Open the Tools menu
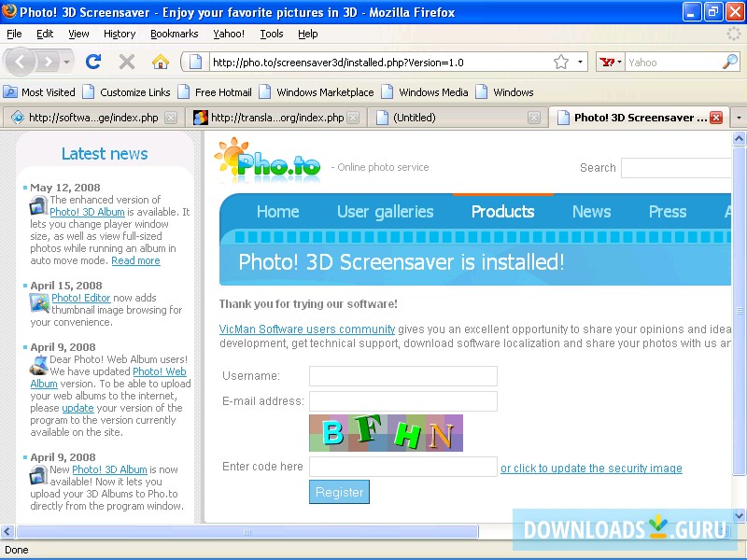The height and width of the screenshot is (560, 747). [272, 34]
